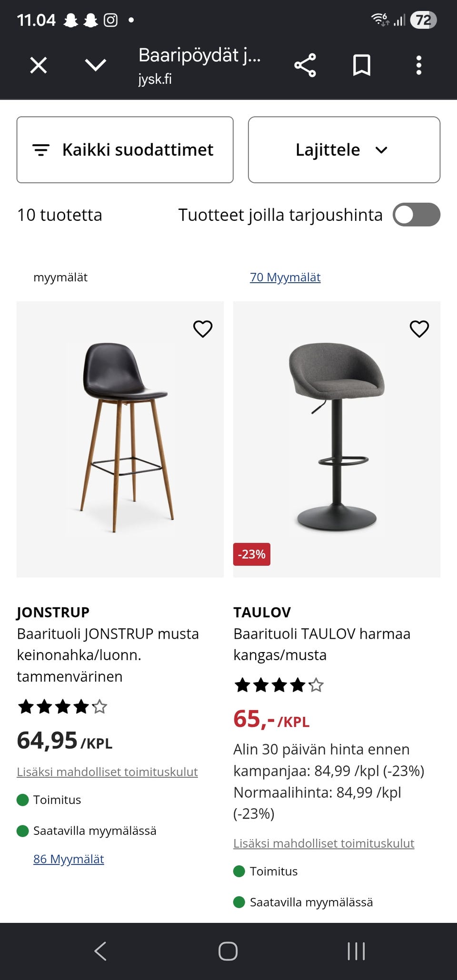Close the browser custom tab
The height and width of the screenshot is (980, 457).
point(39,65)
